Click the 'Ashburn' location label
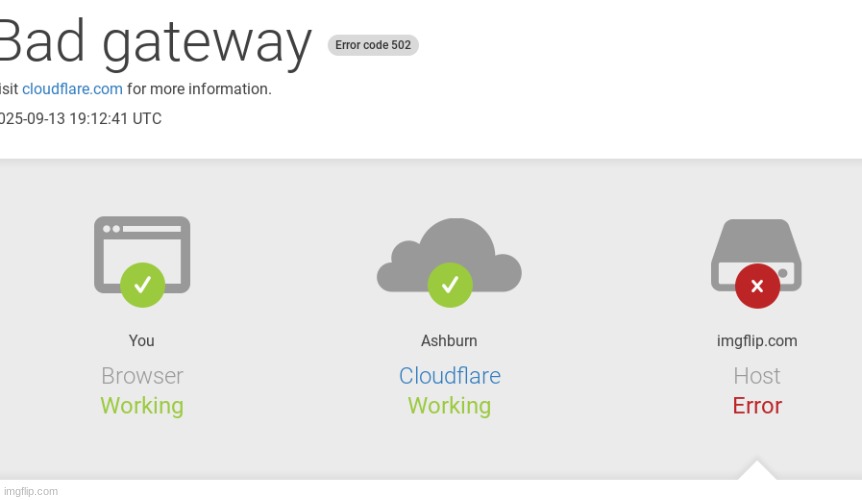Screen dimensions: 862x500 pos(449,341)
